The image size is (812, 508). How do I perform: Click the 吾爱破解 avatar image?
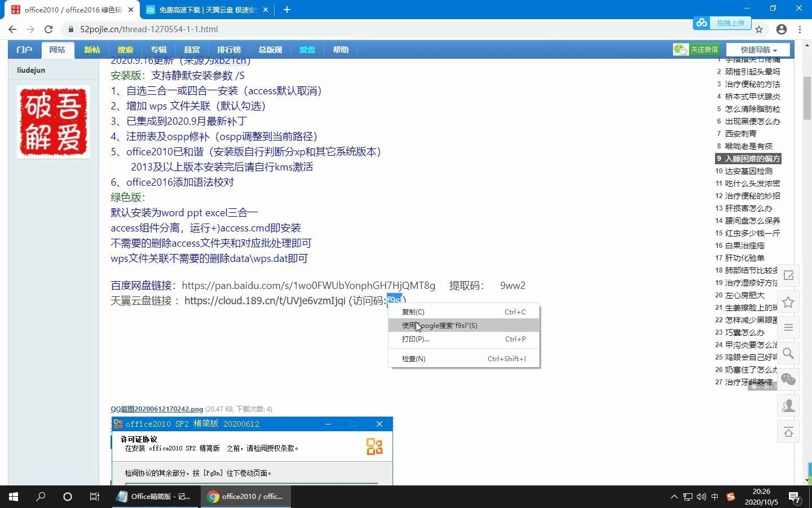tap(54, 122)
